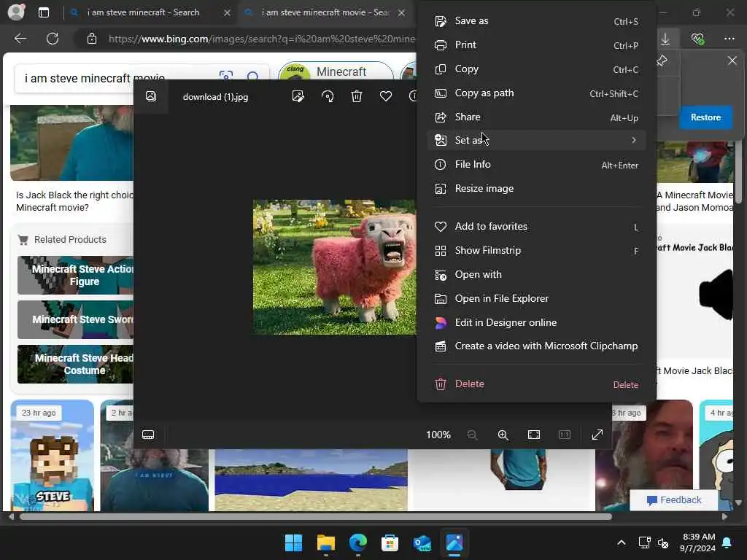Click the trash icon in Photos toolbar
Image resolution: width=747 pixels, height=560 pixels.
click(x=356, y=97)
